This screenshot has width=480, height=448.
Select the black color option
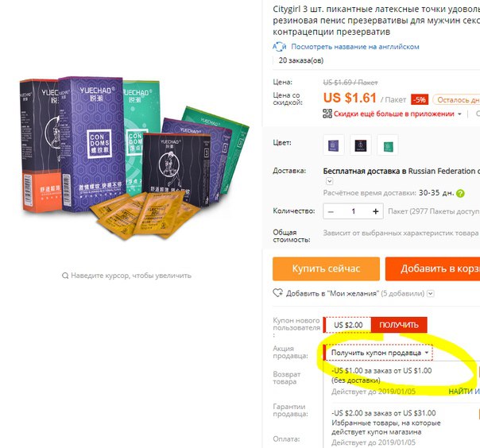pos(361,145)
